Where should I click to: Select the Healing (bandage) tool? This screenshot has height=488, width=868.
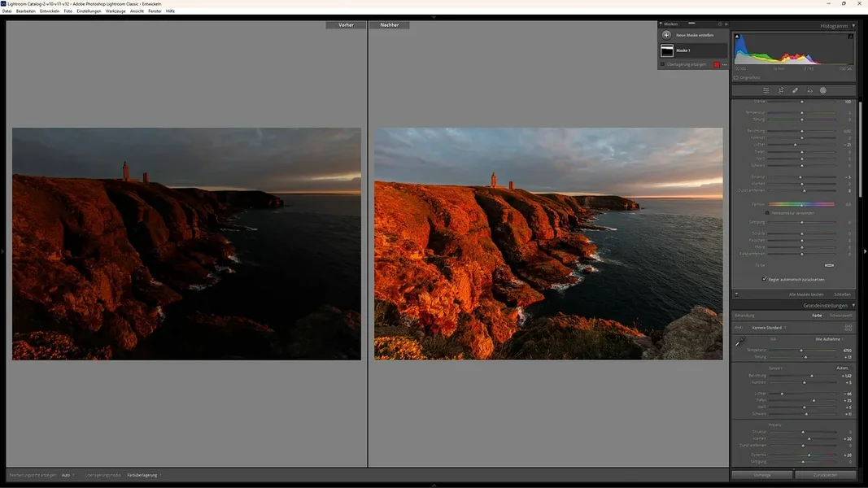tap(795, 90)
